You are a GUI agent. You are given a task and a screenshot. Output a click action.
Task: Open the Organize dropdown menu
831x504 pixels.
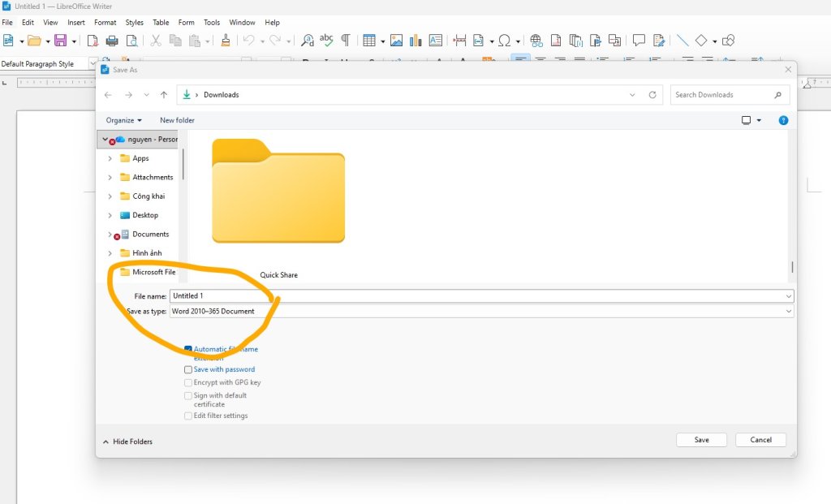pyautogui.click(x=123, y=120)
